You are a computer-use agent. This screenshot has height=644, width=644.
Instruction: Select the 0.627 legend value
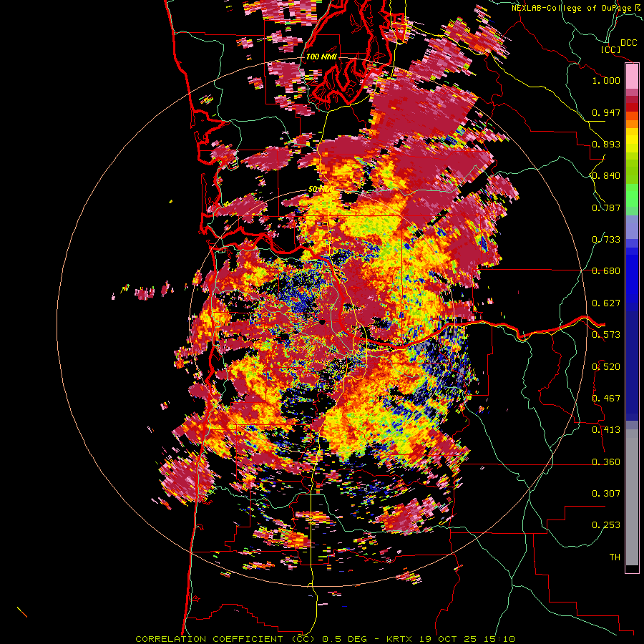coord(606,303)
